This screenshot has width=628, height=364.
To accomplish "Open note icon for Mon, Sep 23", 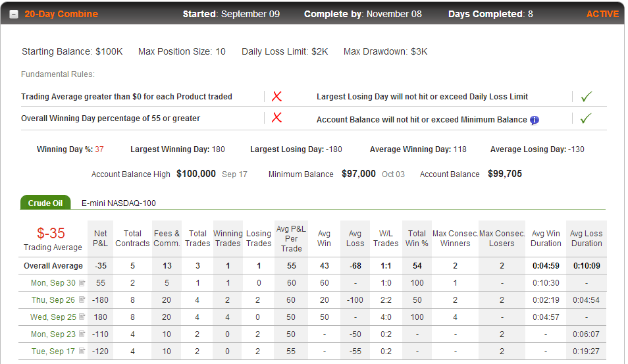I will click(x=82, y=334).
